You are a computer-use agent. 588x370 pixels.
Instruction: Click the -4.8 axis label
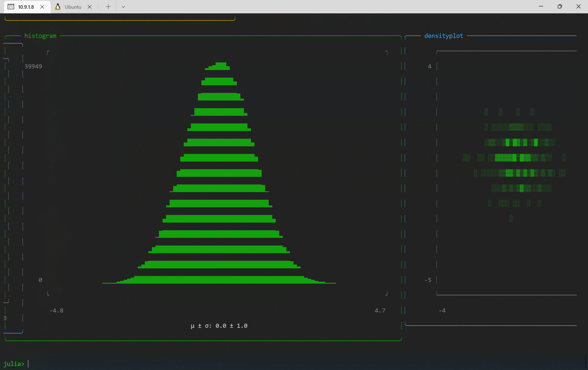[56, 310]
